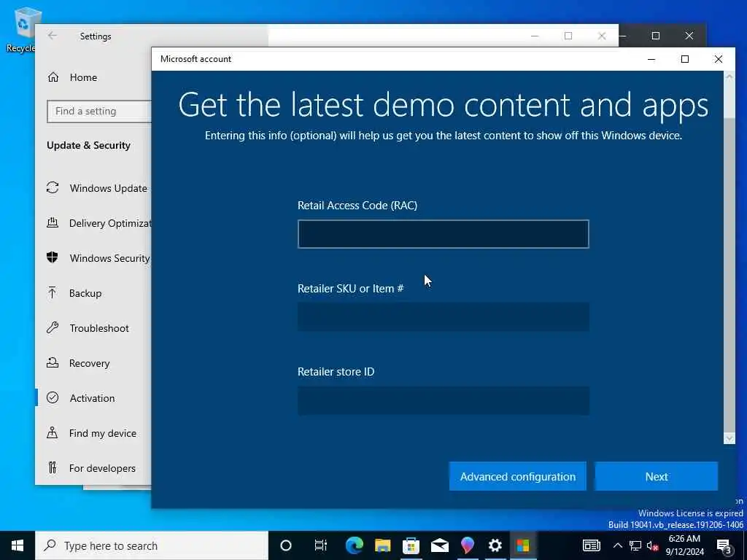Close the dark background window

[689, 36]
